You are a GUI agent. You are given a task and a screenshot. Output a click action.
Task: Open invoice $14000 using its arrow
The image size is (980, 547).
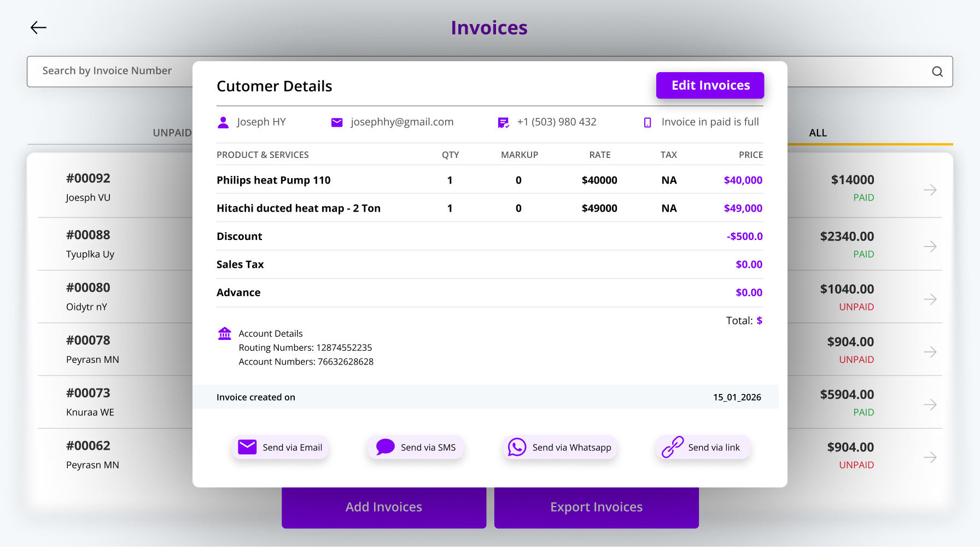tap(930, 190)
